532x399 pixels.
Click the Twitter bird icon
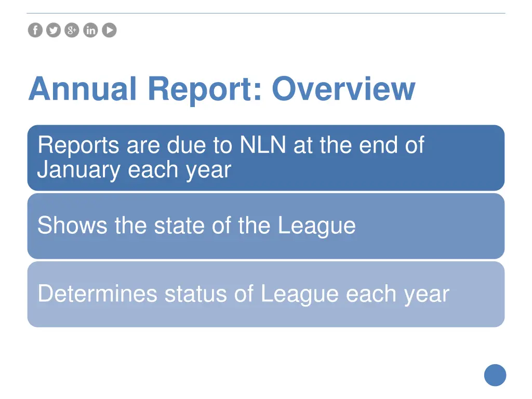coord(54,30)
